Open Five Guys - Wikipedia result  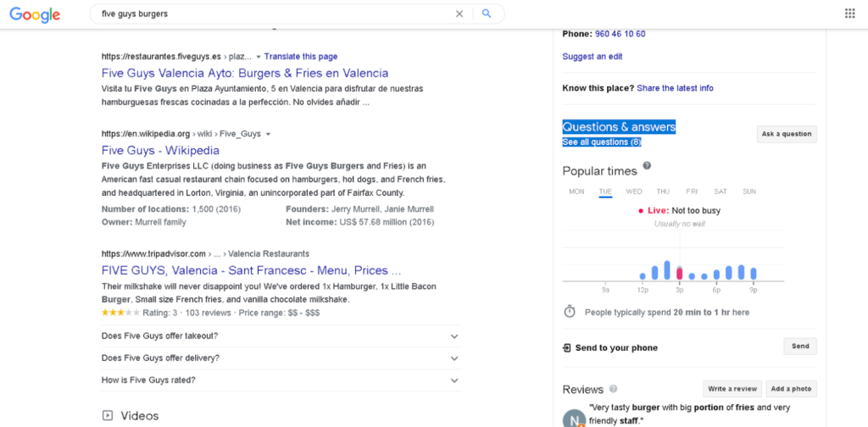pos(160,151)
